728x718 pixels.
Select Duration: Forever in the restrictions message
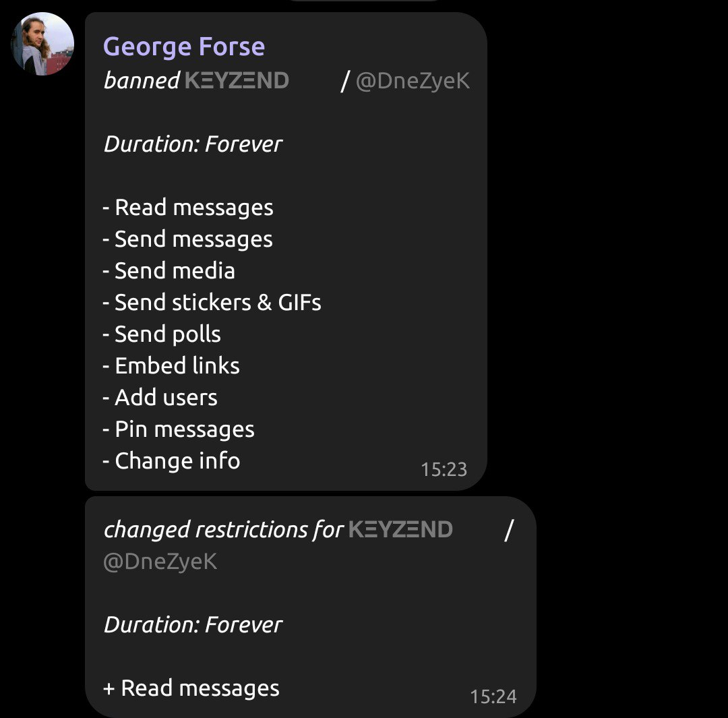(x=193, y=625)
